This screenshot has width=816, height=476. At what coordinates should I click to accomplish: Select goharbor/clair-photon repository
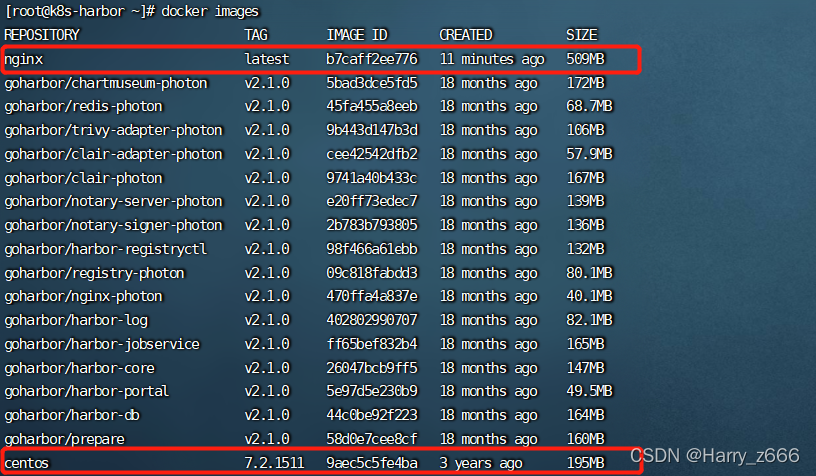[x=83, y=178]
